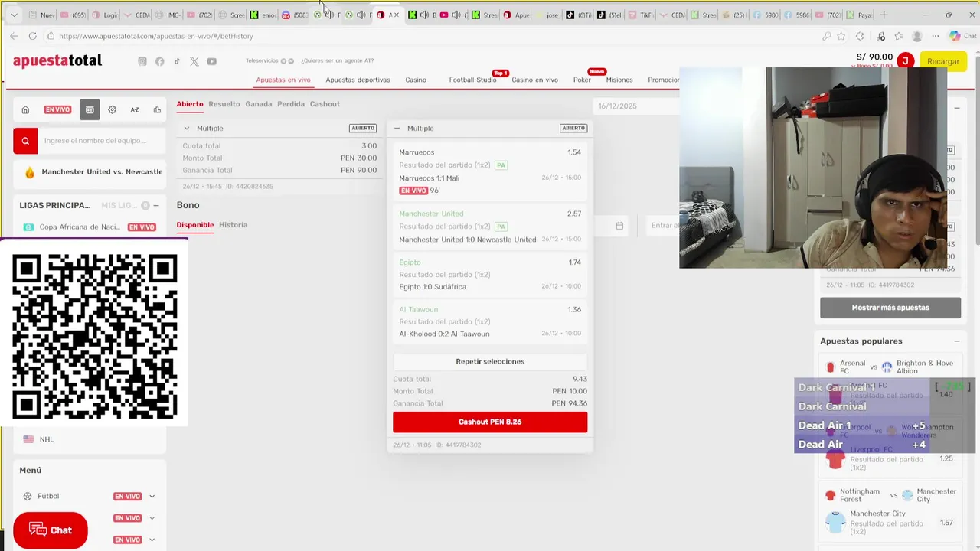Open the X (Twitter) social icon
980x551 pixels.
(194, 61)
